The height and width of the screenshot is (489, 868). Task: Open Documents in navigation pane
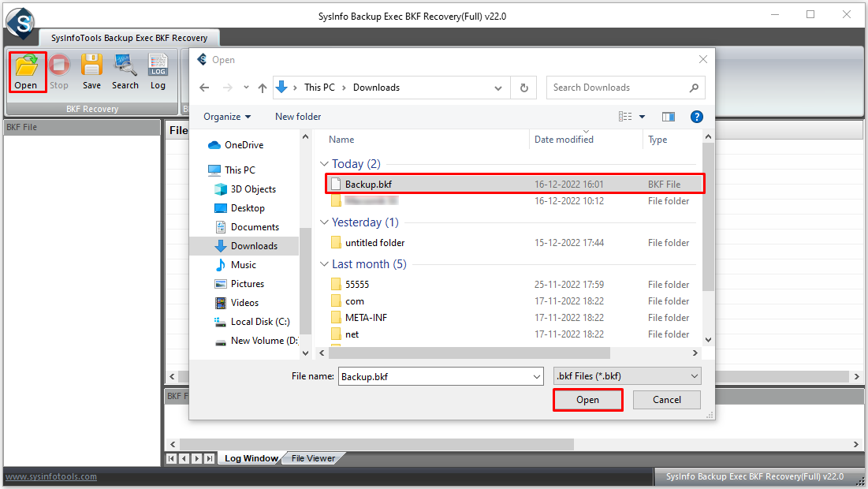point(247,227)
